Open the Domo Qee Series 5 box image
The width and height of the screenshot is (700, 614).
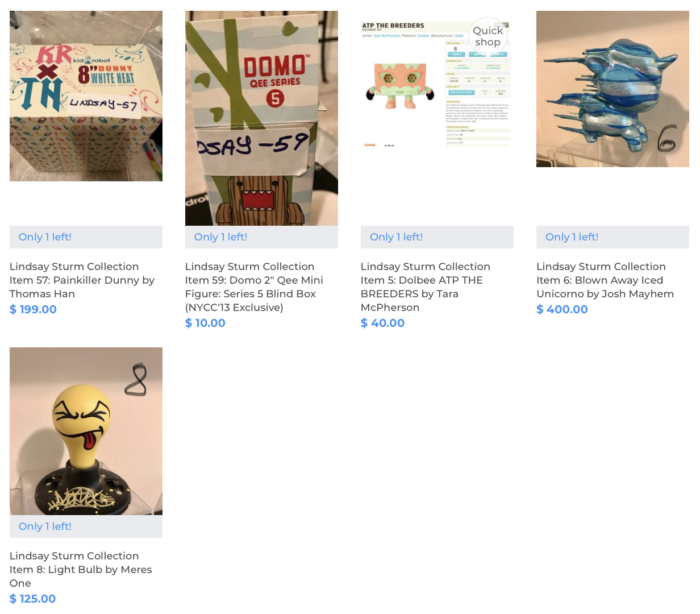pyautogui.click(x=261, y=118)
